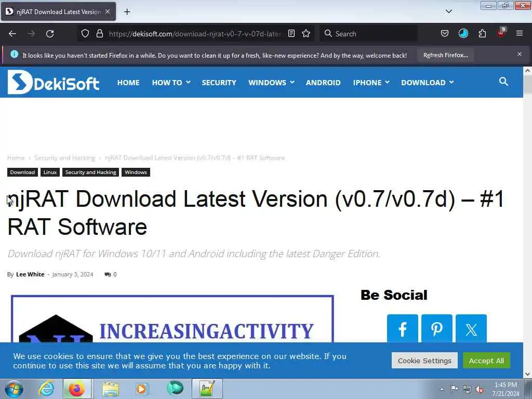This screenshot has height=399, width=532.
Task: Click the taskbar clock showing 1:45 PM
Action: [x=506, y=389]
